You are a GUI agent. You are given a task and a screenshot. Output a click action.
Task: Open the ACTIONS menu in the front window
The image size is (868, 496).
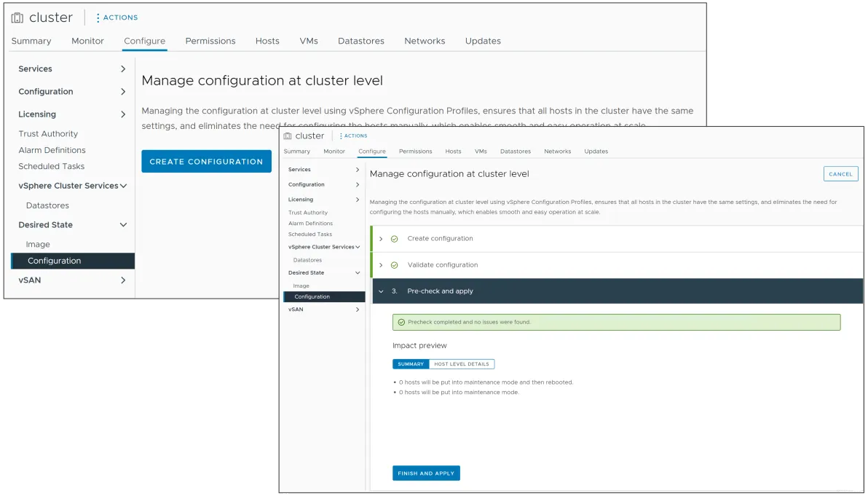click(x=353, y=136)
